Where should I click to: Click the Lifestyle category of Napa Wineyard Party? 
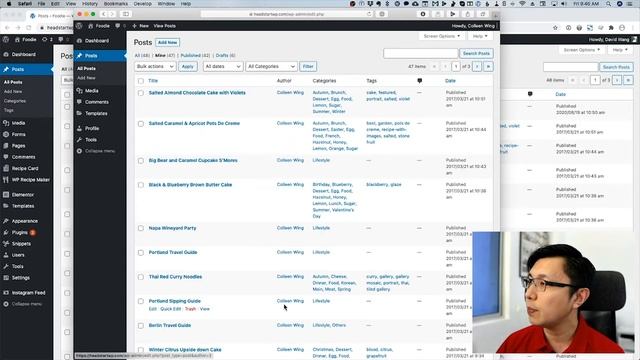coord(321,228)
